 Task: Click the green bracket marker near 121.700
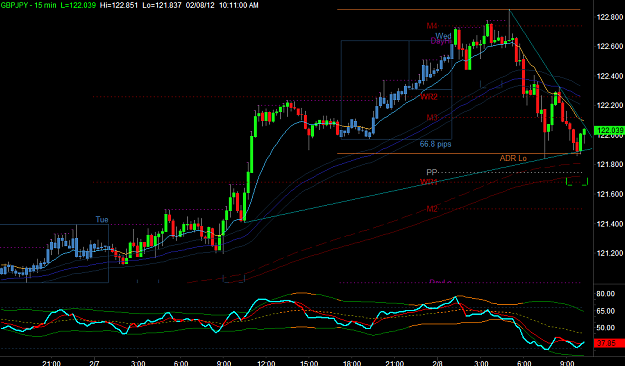pos(577,182)
